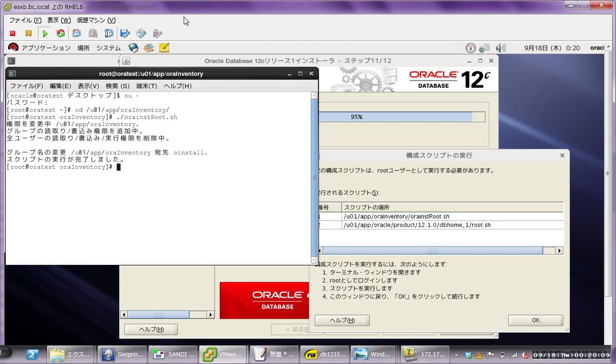Click the CD/DVD device connection icon

click(141, 33)
